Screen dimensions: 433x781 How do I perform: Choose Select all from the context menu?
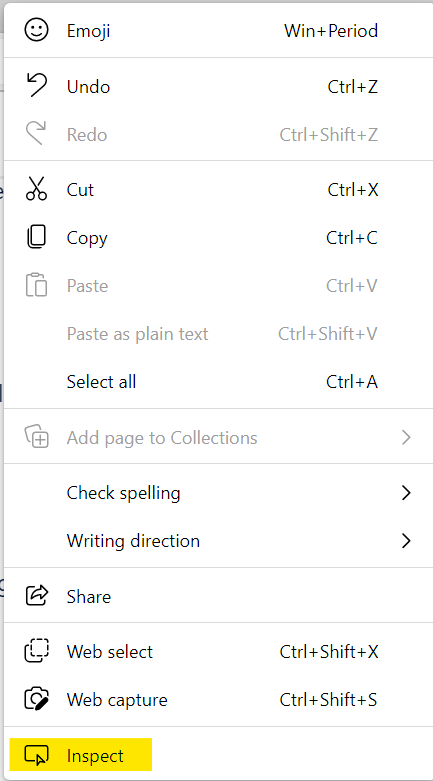coord(218,382)
